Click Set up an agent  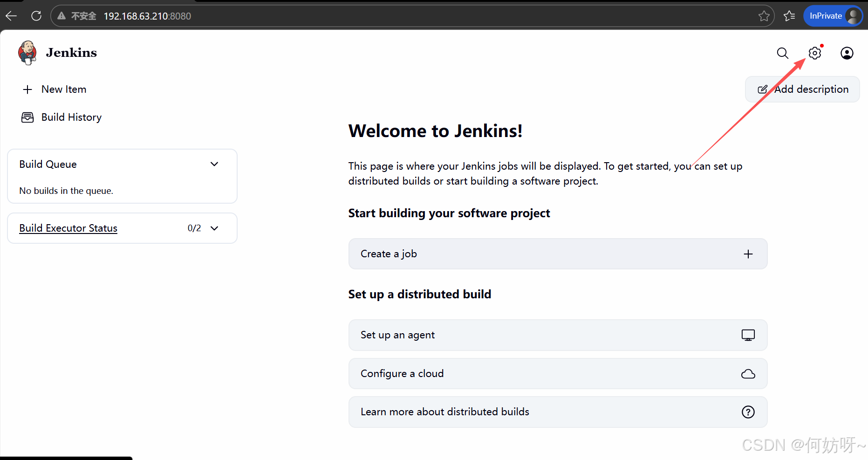click(x=558, y=335)
